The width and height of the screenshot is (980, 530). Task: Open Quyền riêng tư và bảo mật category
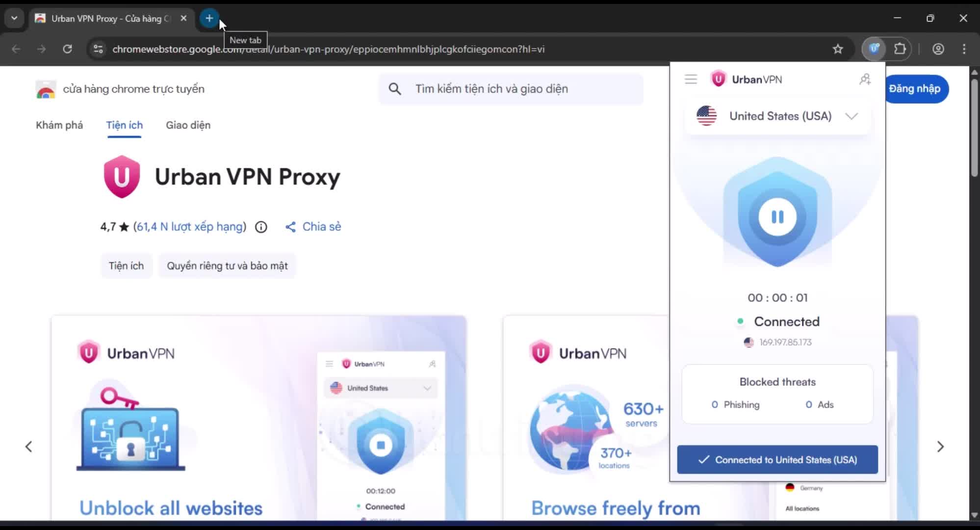coord(227,266)
